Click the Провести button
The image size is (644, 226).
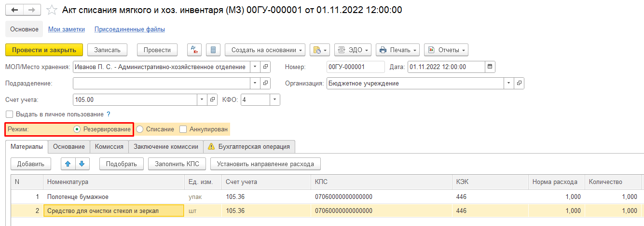point(157,50)
